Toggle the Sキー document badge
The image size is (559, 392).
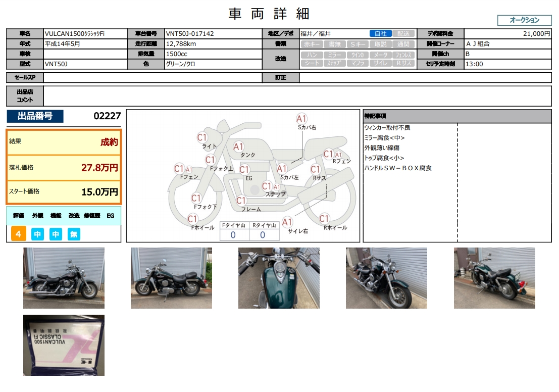tap(358, 44)
